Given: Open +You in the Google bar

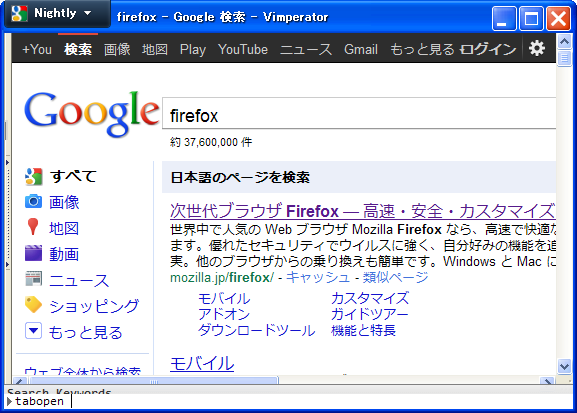Looking at the screenshot, I should 37,49.
